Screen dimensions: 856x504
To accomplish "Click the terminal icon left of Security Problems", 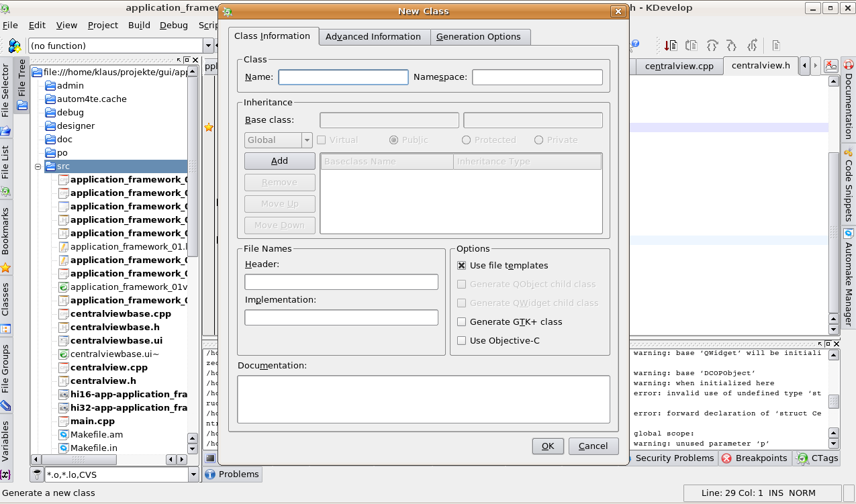I will pyautogui.click(x=211, y=458).
